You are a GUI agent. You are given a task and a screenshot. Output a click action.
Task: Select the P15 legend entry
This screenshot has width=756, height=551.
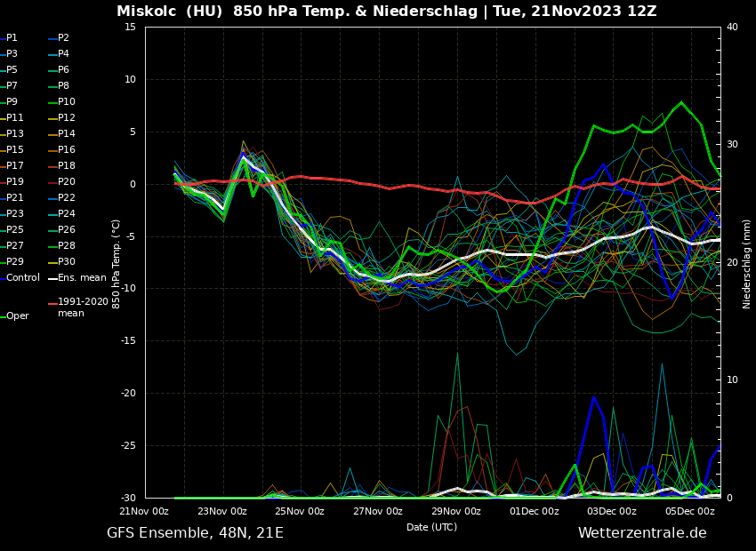pyautogui.click(x=15, y=150)
